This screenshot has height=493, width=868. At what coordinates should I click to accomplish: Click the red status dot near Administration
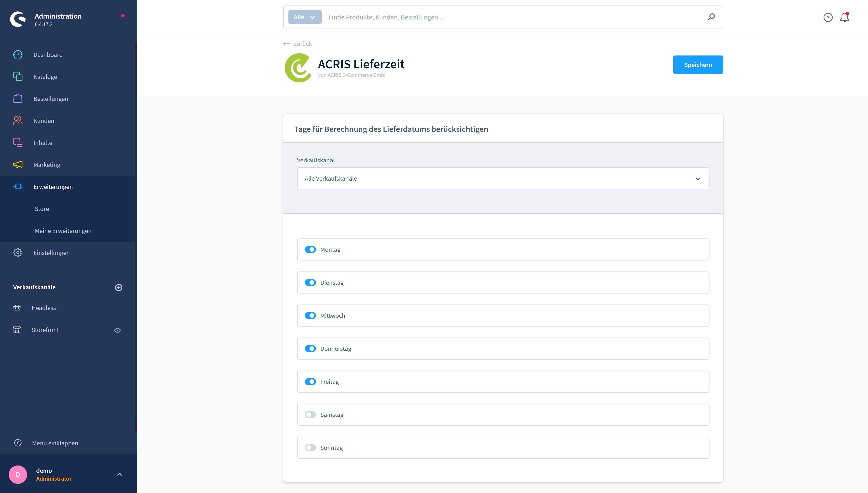pos(123,16)
